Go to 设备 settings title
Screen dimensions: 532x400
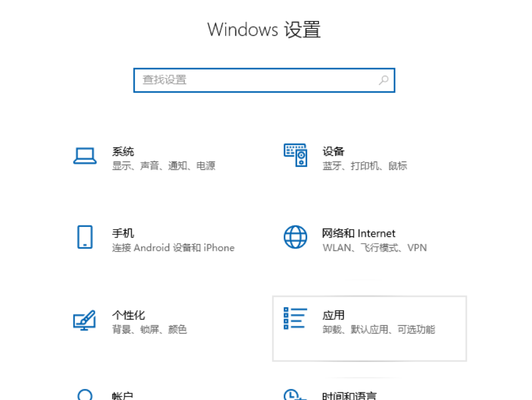click(333, 152)
